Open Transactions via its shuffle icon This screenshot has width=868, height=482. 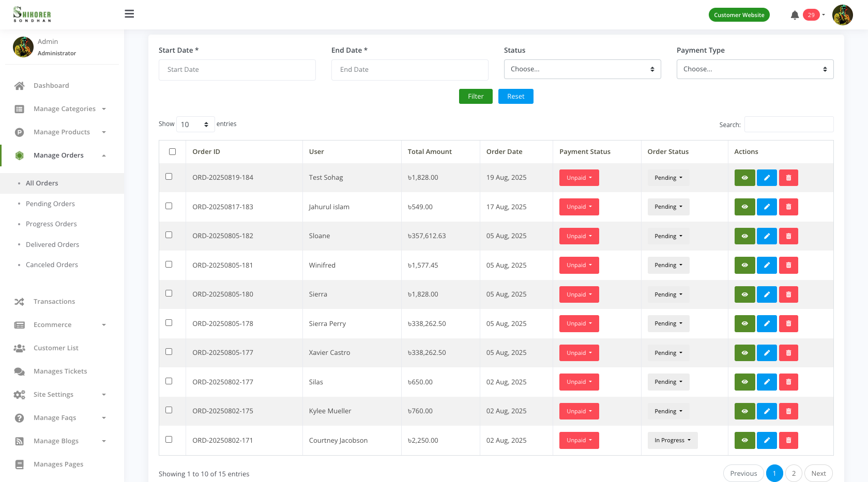coord(20,302)
